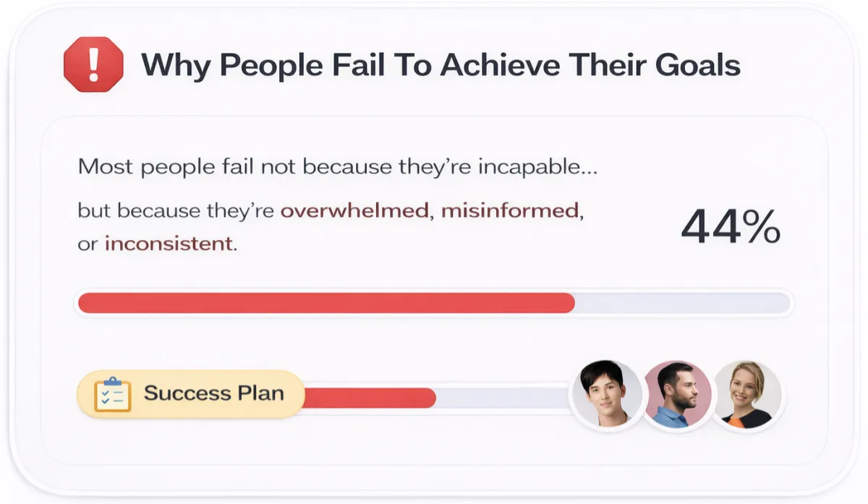The width and height of the screenshot is (868, 504).
Task: Click the red fill of the Success Plan bar
Action: [x=369, y=398]
